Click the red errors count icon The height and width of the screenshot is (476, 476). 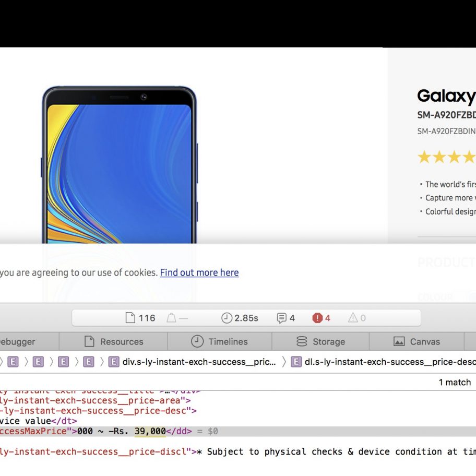[317, 318]
